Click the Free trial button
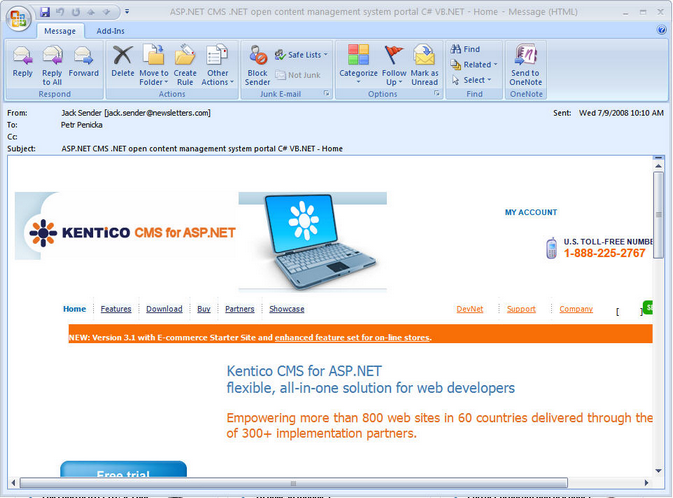Viewport: 673px width, 498px height. click(x=124, y=469)
